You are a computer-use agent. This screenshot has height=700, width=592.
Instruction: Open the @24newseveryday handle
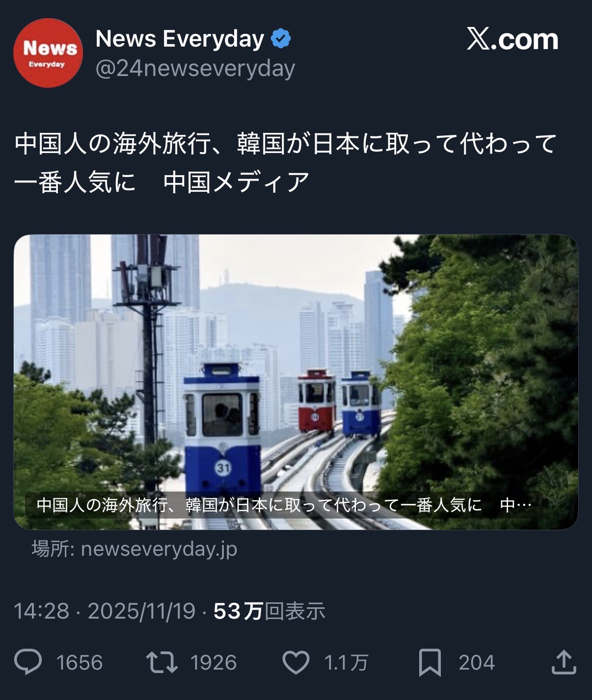pyautogui.click(x=195, y=68)
